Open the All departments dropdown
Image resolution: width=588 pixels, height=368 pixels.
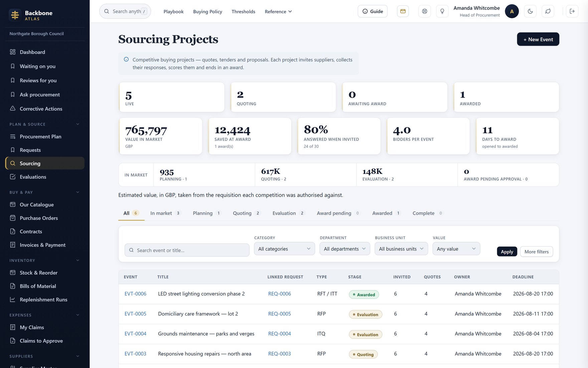coord(345,249)
